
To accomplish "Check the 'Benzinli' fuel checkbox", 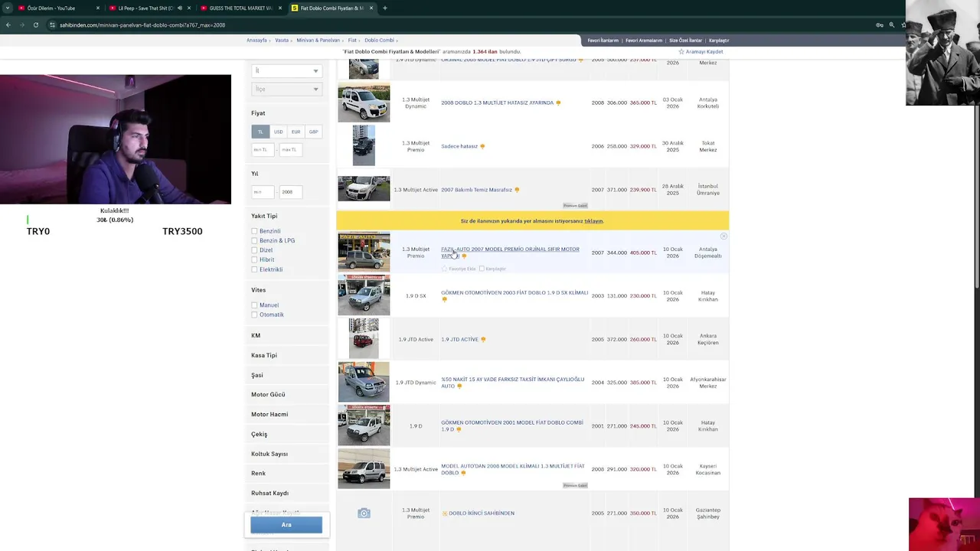I will pos(254,231).
